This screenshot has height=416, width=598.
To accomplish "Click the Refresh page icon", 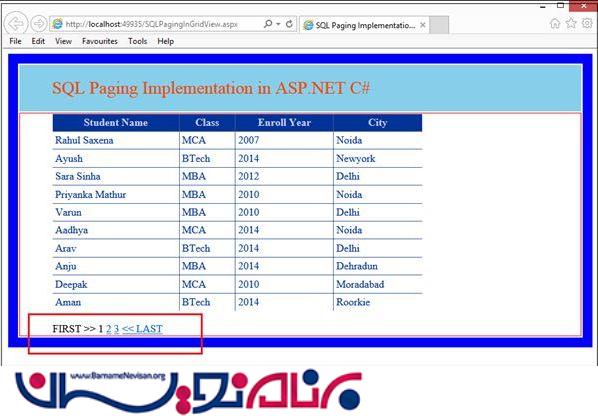I will pos(289,24).
